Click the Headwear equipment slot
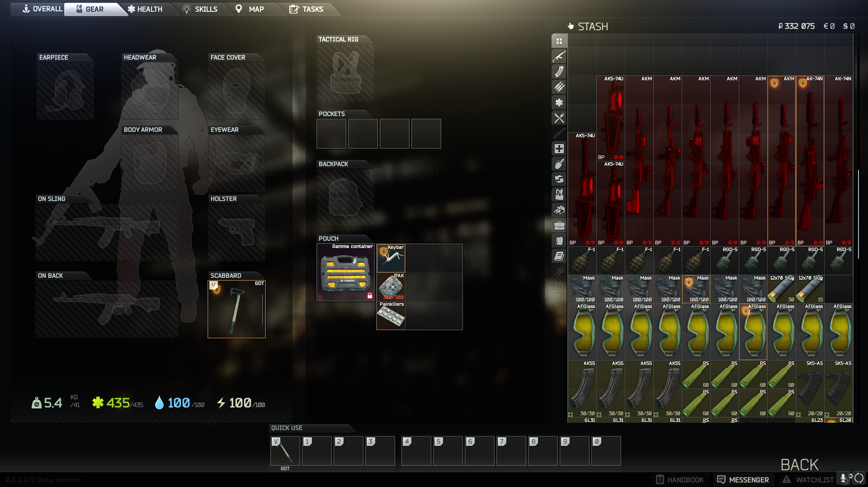Viewport: 868px width, 487px height. point(150,90)
